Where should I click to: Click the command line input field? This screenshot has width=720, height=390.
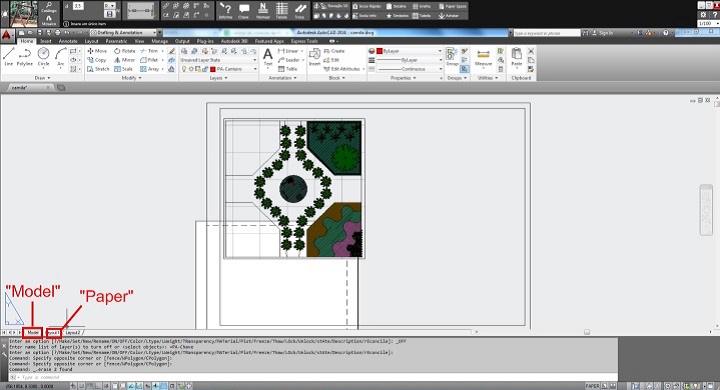pos(312,377)
